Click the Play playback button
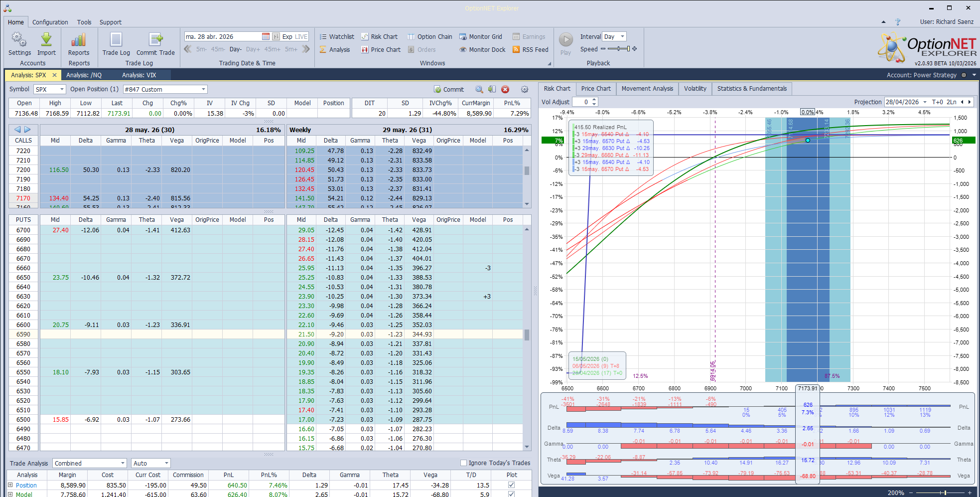 click(565, 39)
